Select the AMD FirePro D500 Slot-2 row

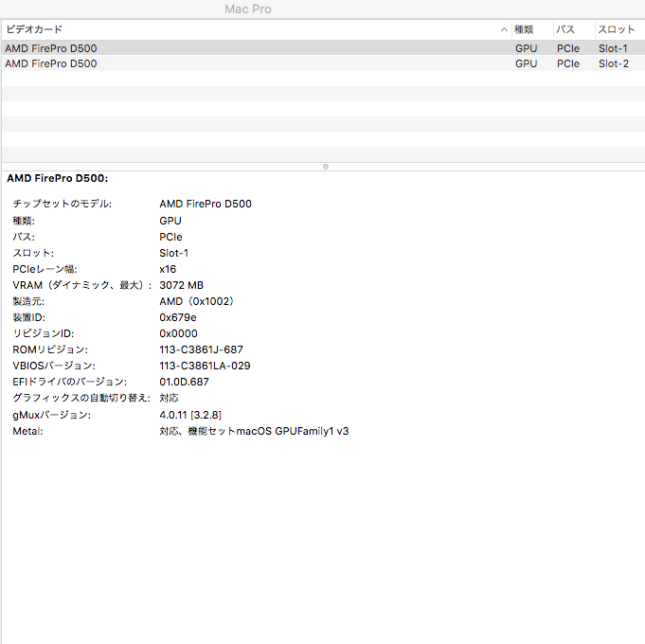322,63
